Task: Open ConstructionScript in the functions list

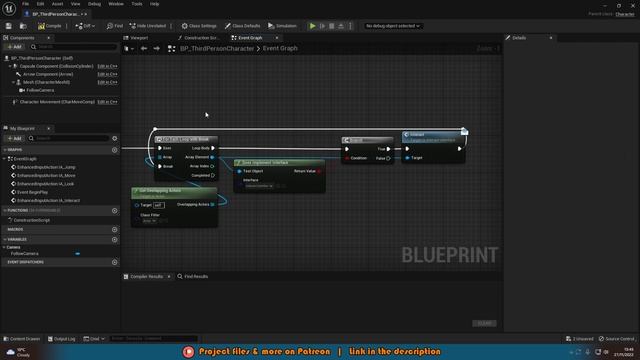Action: tap(31, 220)
